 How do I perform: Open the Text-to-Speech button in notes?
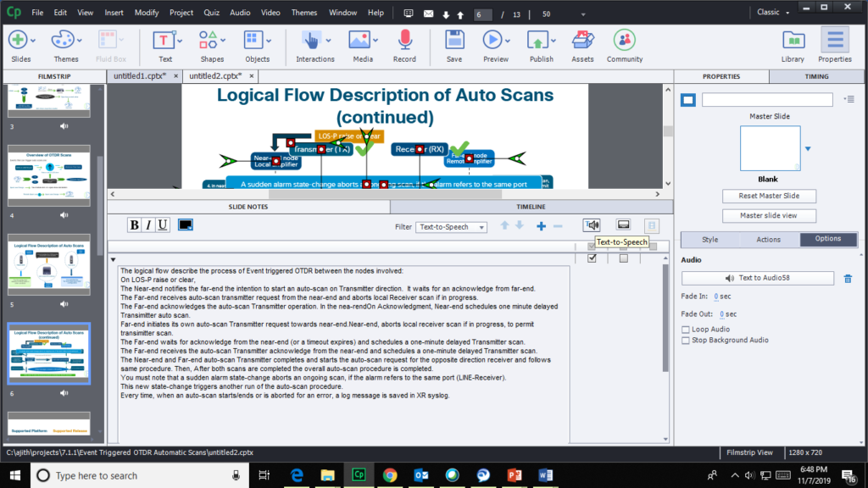591,225
